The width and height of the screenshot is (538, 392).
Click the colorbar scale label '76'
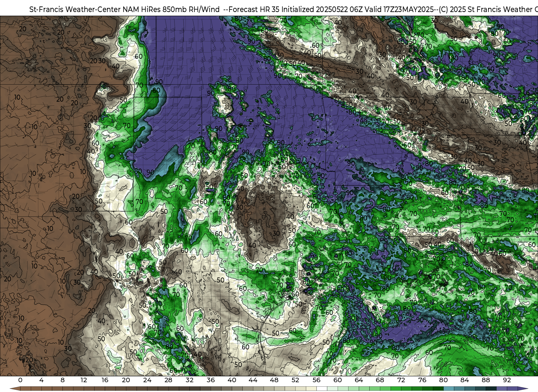tap(422, 380)
